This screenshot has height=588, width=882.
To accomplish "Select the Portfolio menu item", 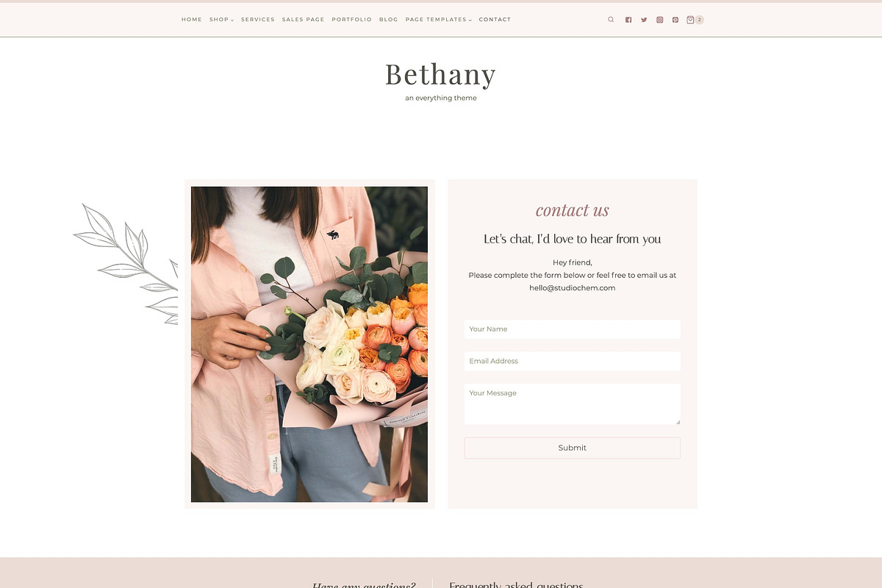I will pyautogui.click(x=351, y=20).
